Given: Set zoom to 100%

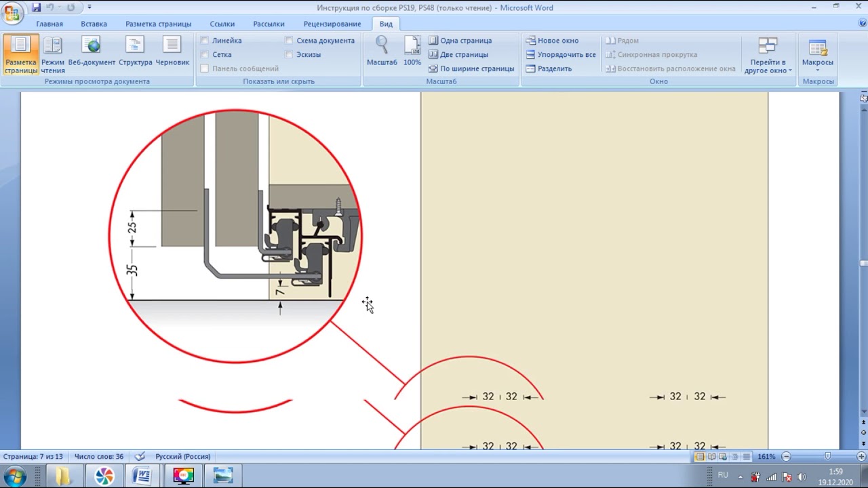Looking at the screenshot, I should tap(412, 52).
